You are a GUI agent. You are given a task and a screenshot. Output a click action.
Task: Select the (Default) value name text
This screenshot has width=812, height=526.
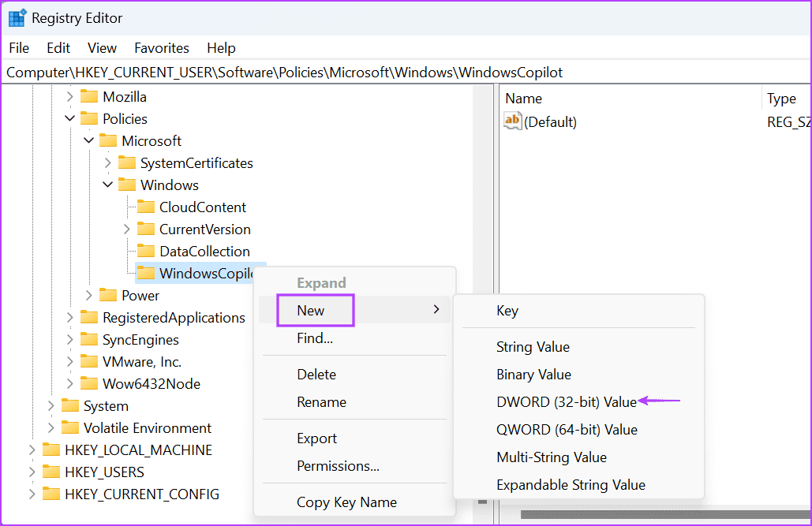tap(550, 122)
